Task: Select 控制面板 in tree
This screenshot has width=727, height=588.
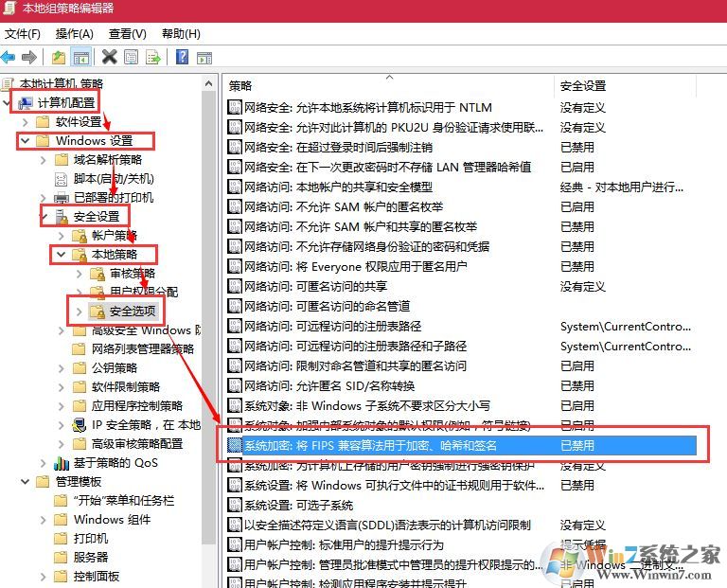Action: (x=96, y=577)
